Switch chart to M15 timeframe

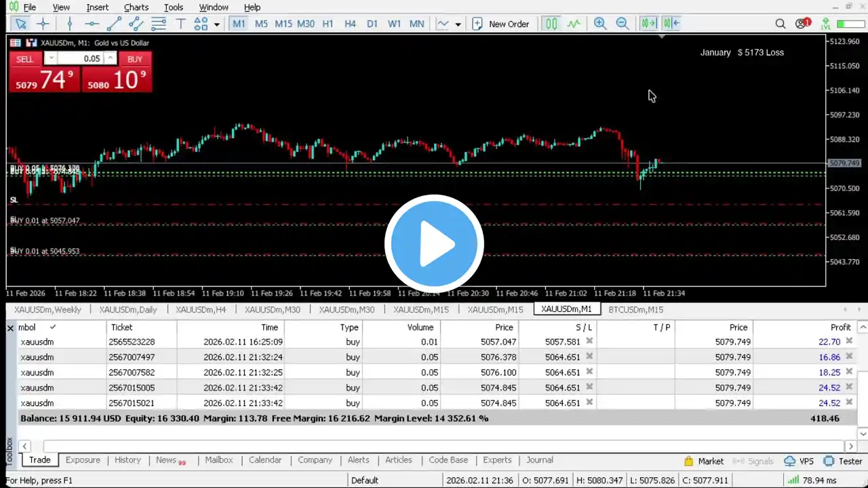283,24
